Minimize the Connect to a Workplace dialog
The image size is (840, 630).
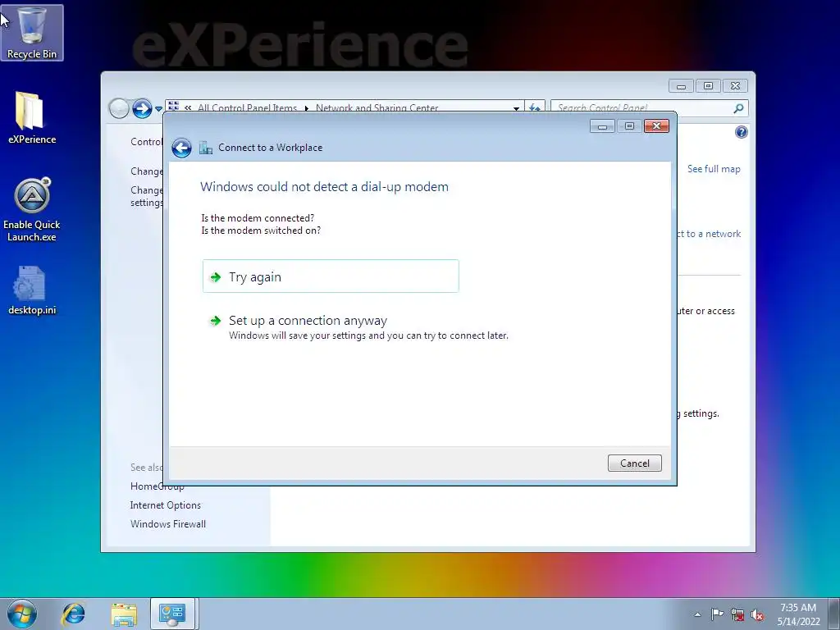pyautogui.click(x=603, y=126)
